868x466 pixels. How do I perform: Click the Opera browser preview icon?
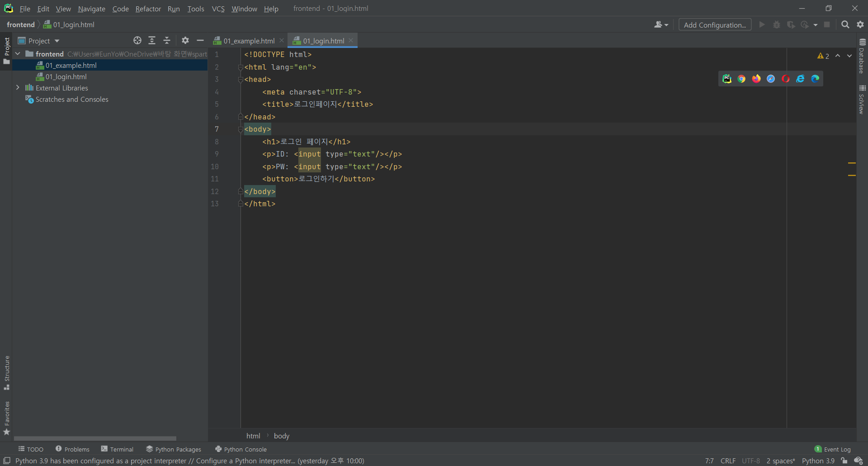pyautogui.click(x=786, y=79)
